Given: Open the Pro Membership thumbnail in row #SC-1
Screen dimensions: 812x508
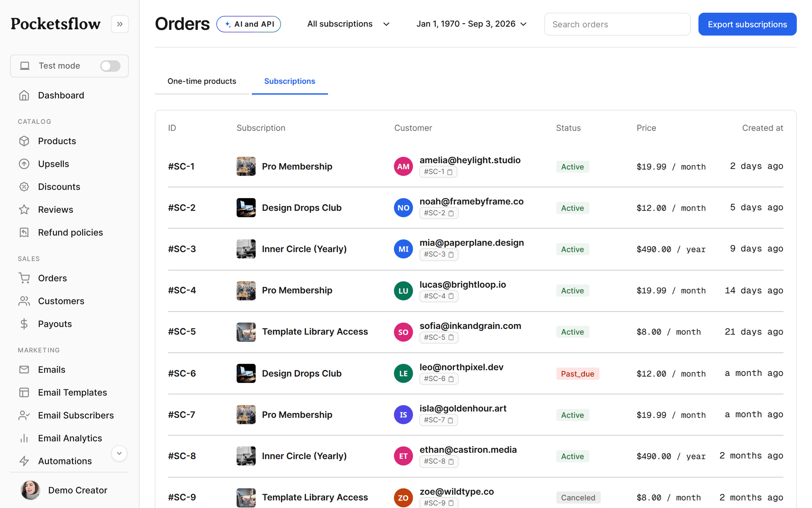Looking at the screenshot, I should tap(246, 166).
